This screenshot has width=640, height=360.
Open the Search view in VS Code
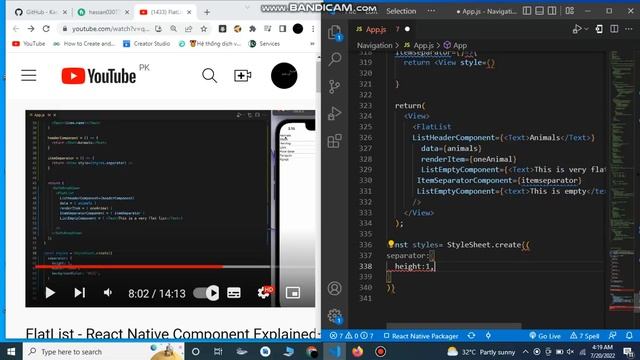[x=335, y=59]
